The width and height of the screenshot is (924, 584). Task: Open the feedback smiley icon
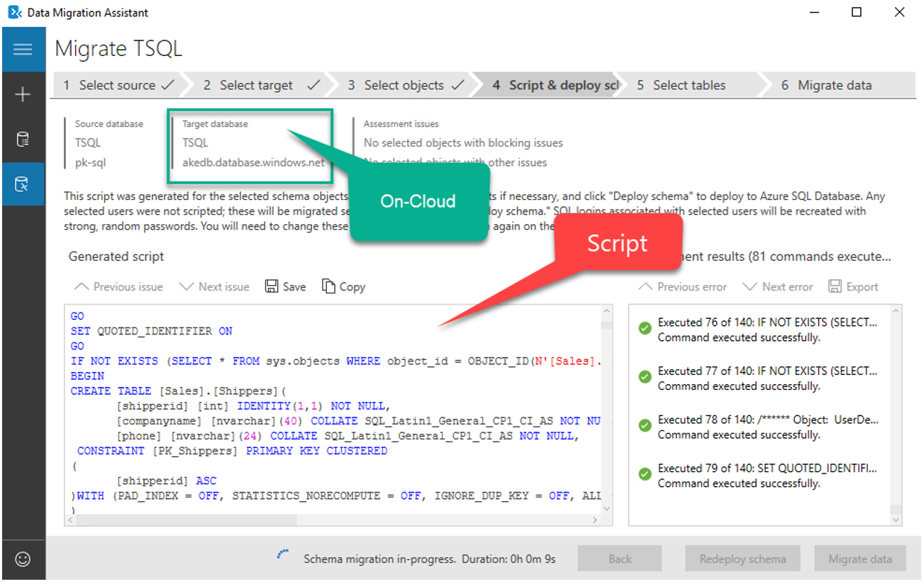pos(23,559)
